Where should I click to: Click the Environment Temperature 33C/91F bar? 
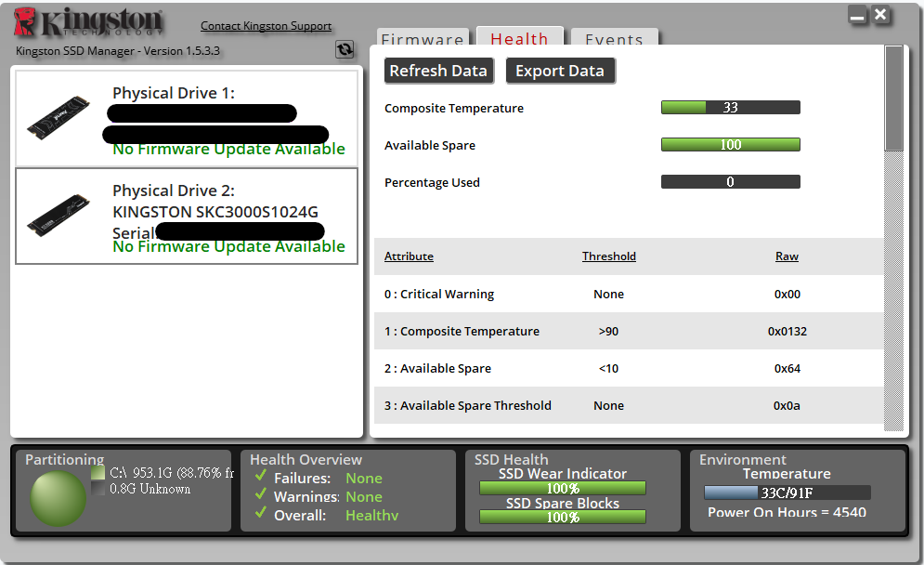pos(787,493)
